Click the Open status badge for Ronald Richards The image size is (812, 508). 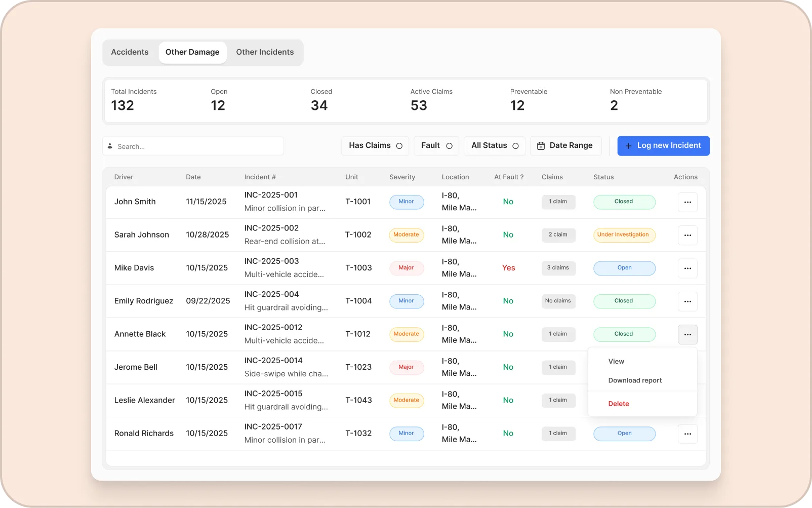click(x=624, y=434)
